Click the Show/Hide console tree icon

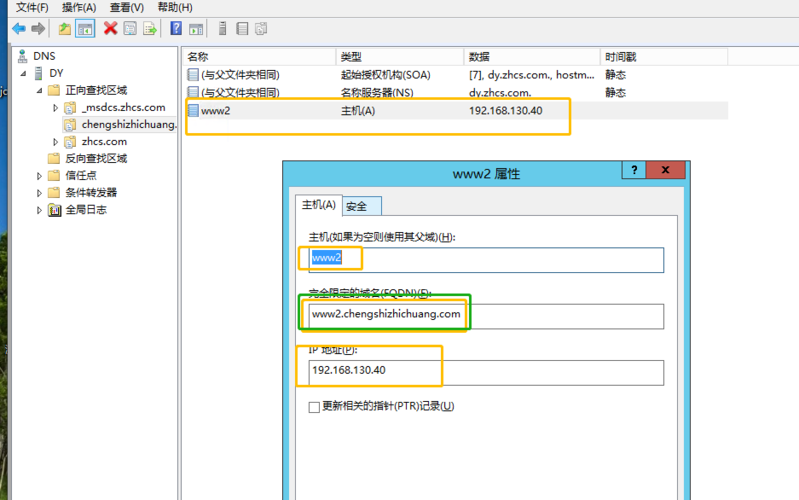click(86, 28)
